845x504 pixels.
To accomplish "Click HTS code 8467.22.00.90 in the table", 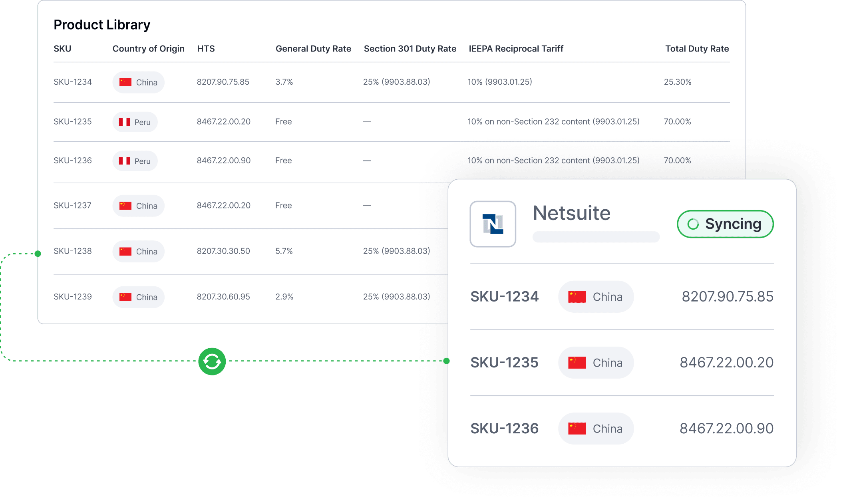I will (x=224, y=161).
